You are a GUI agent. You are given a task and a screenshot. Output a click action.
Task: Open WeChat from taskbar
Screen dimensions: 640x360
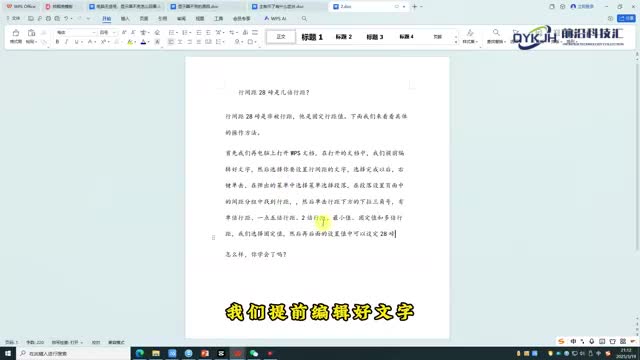pyautogui.click(x=254, y=353)
